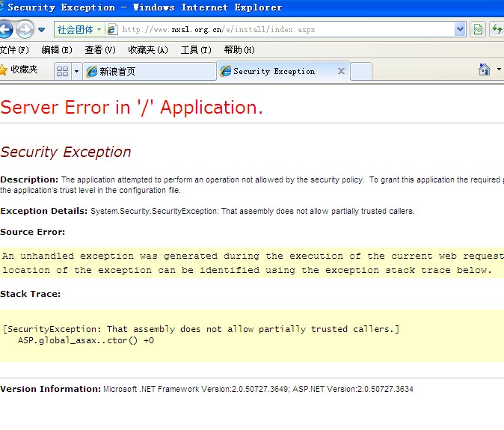This screenshot has height=430, width=504.
Task: Switch to the 新浪首页 tab
Action: coord(148,71)
